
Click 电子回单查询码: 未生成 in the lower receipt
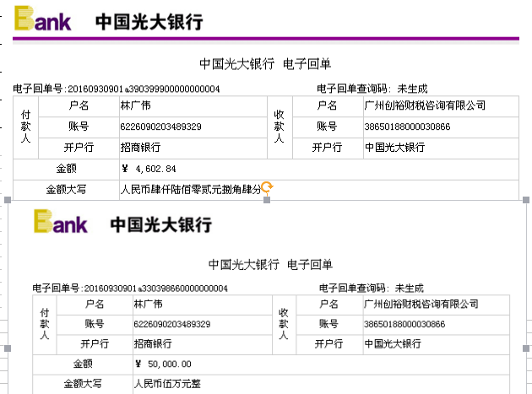click(x=372, y=289)
